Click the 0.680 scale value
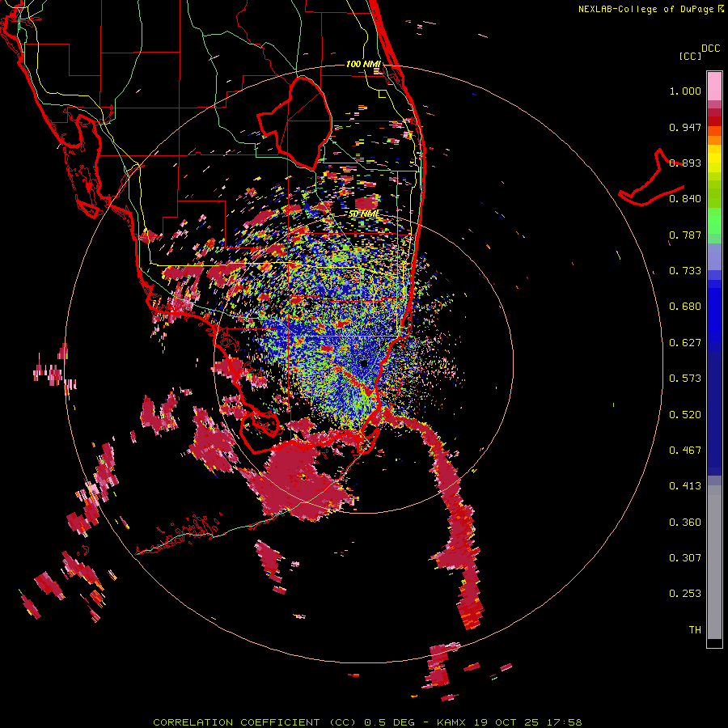This screenshot has height=728, width=728. point(685,307)
